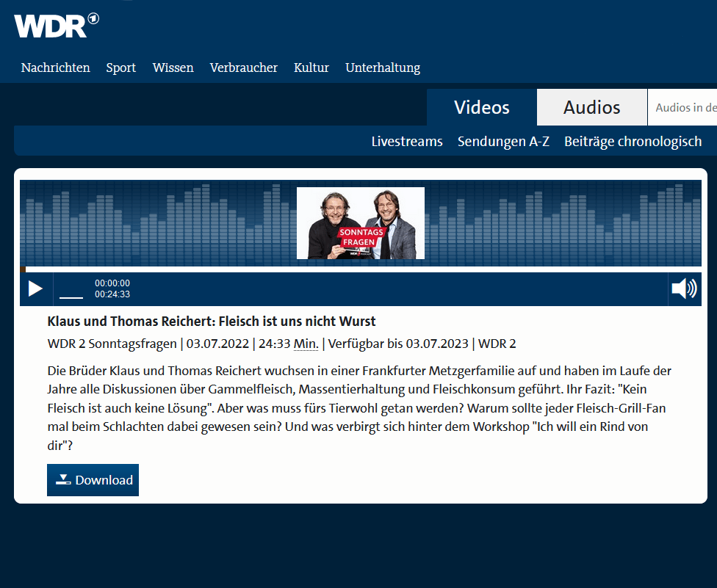
Task: Show Beiträge chronologisch
Action: tap(633, 142)
